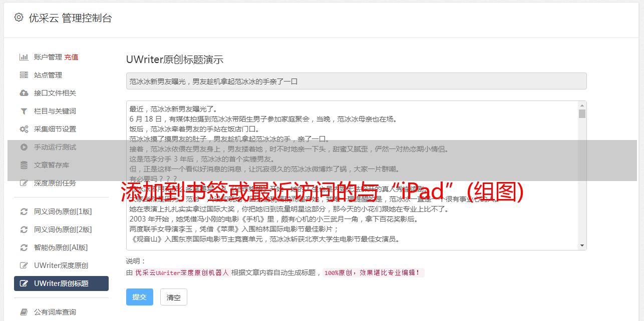Click the filter icon for 栏目与关键词
This screenshot has height=321, width=644.
click(24, 111)
